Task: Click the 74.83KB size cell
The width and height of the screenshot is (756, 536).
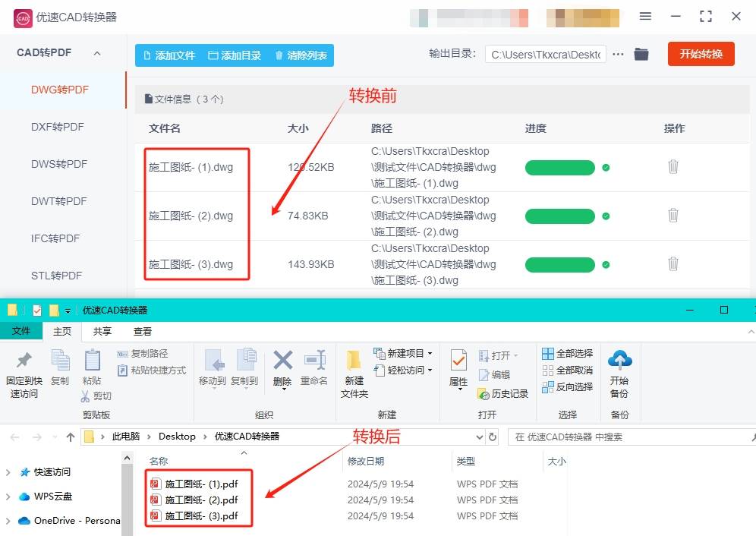Action: pyautogui.click(x=307, y=216)
